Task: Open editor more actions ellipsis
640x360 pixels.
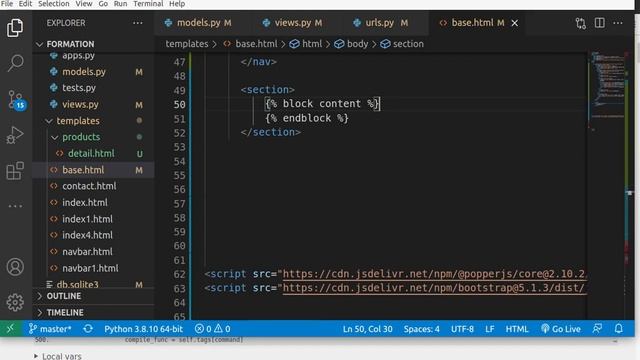Action: pyautogui.click(x=618, y=23)
